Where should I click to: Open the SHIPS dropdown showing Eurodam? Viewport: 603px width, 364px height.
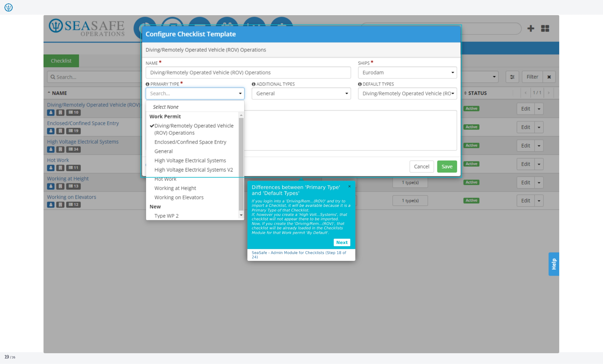point(407,72)
